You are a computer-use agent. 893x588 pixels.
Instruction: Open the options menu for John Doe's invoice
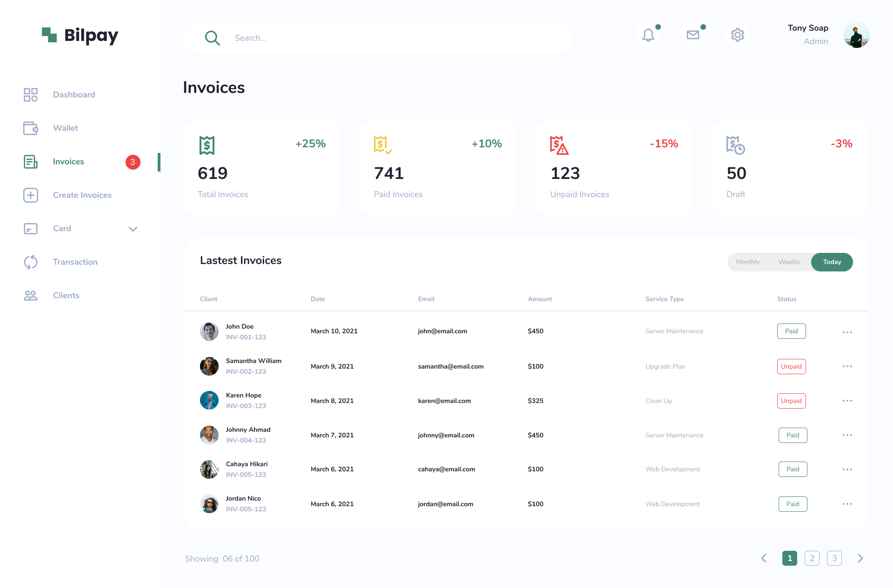[847, 332]
